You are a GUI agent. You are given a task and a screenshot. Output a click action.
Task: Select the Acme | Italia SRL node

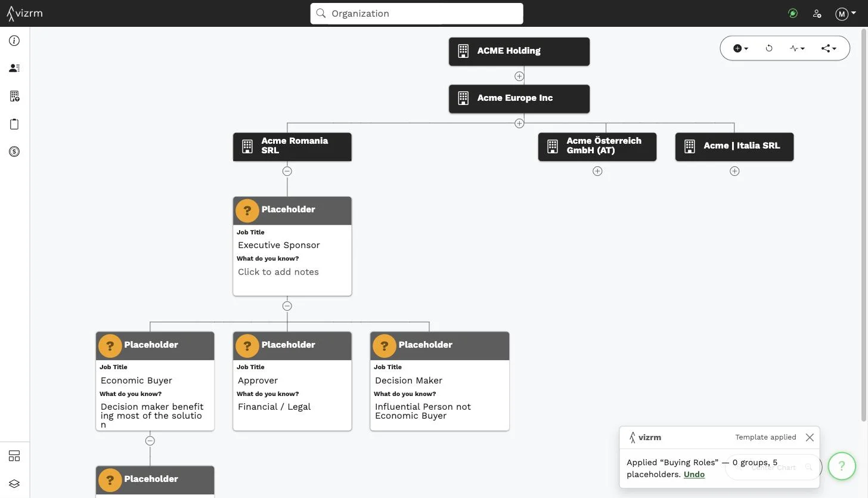coord(734,146)
